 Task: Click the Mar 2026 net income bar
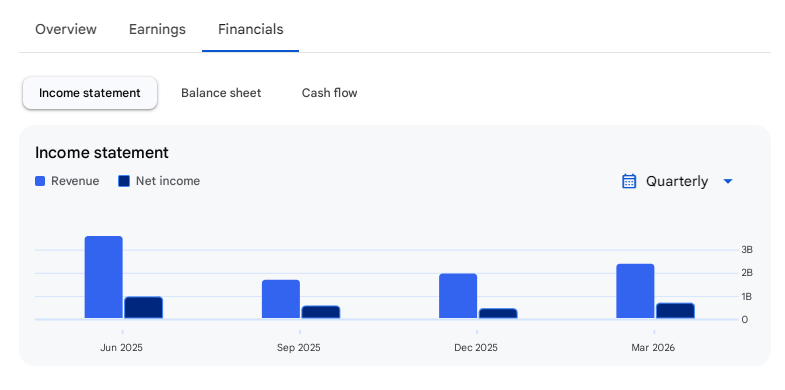click(675, 311)
